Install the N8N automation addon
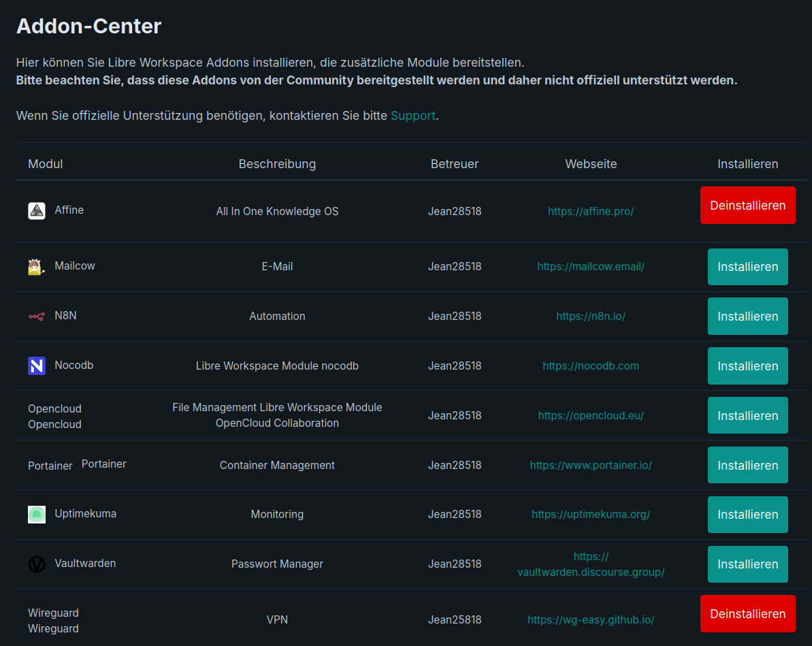 [747, 317]
